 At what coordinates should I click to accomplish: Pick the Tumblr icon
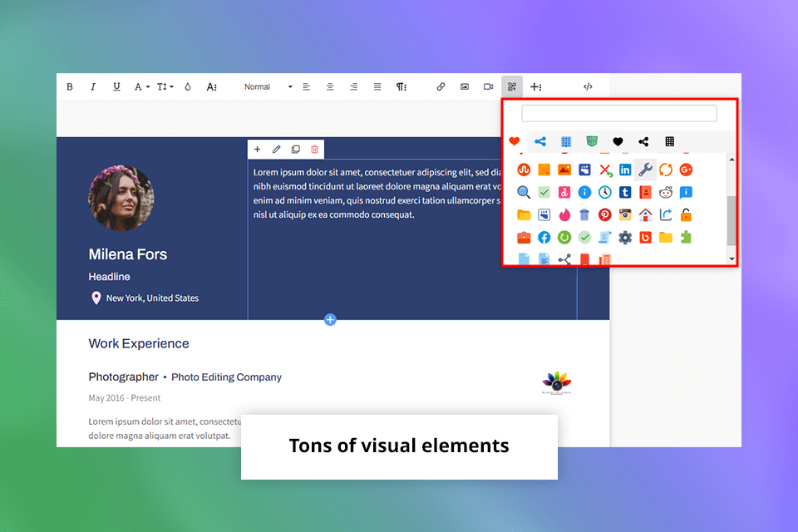(625, 192)
